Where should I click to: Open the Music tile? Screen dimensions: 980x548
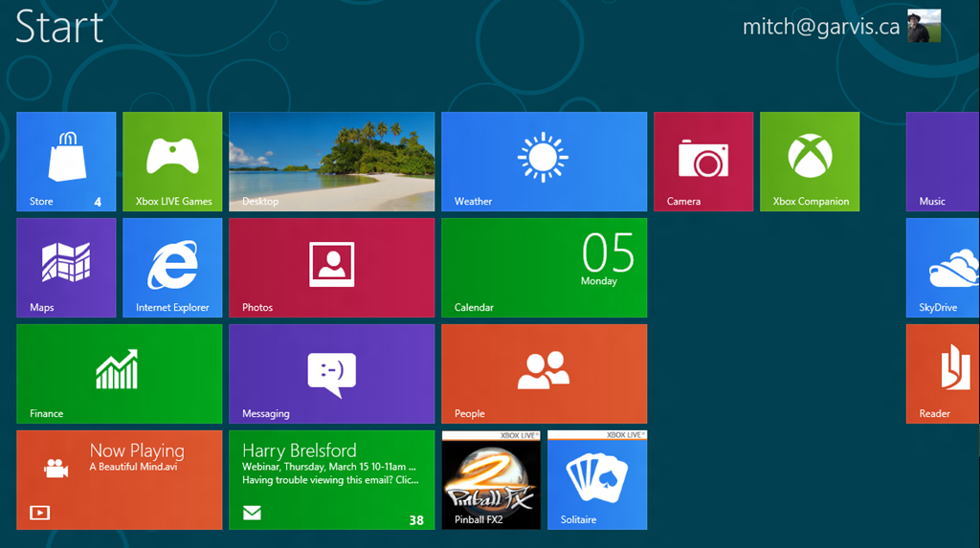pos(943,161)
